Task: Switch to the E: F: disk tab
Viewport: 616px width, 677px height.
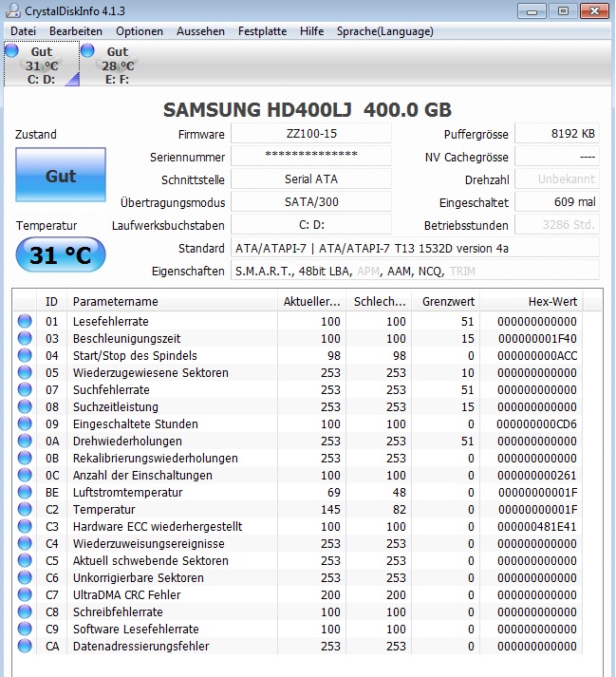Action: point(118,64)
